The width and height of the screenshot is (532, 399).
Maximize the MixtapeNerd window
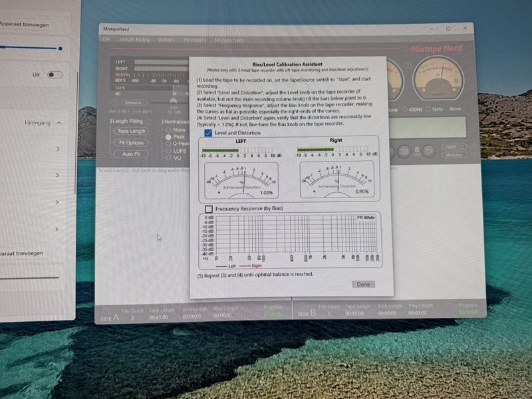click(x=448, y=29)
